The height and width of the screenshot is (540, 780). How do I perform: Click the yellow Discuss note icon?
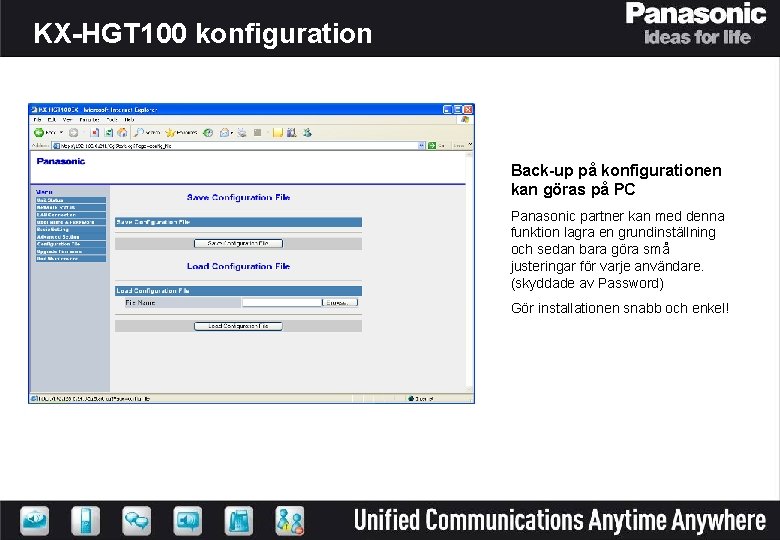[x=278, y=132]
